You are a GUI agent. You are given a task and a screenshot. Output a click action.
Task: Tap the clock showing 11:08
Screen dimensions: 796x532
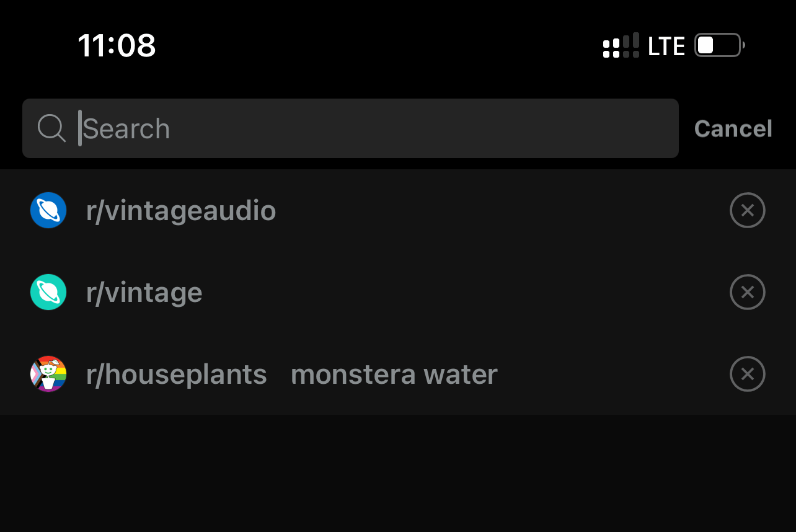117,45
